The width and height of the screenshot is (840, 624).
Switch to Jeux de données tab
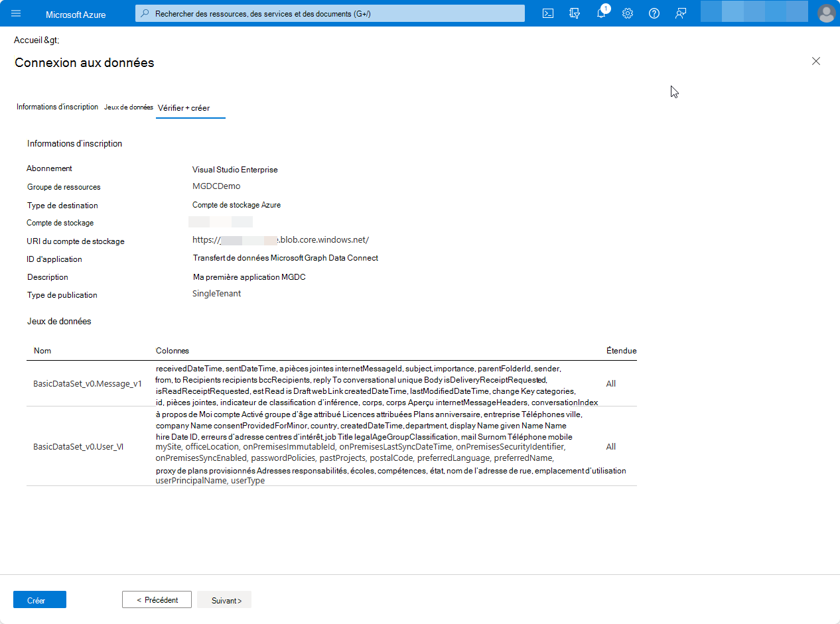click(129, 107)
